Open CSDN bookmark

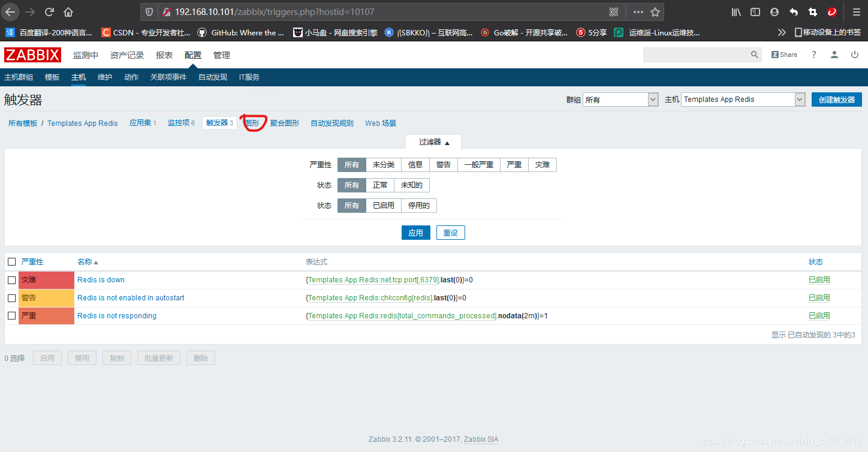pos(146,32)
